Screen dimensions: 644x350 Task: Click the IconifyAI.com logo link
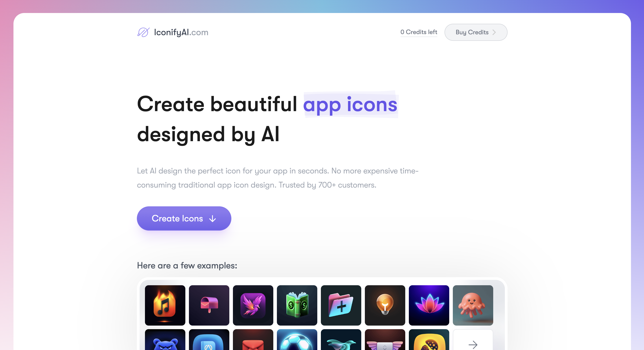[173, 32]
